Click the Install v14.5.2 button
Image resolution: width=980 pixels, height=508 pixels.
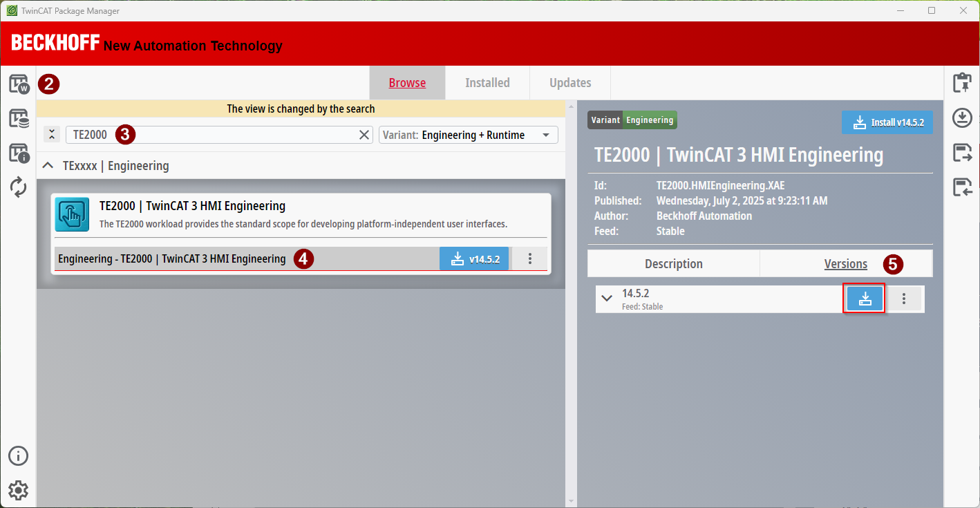(x=887, y=122)
